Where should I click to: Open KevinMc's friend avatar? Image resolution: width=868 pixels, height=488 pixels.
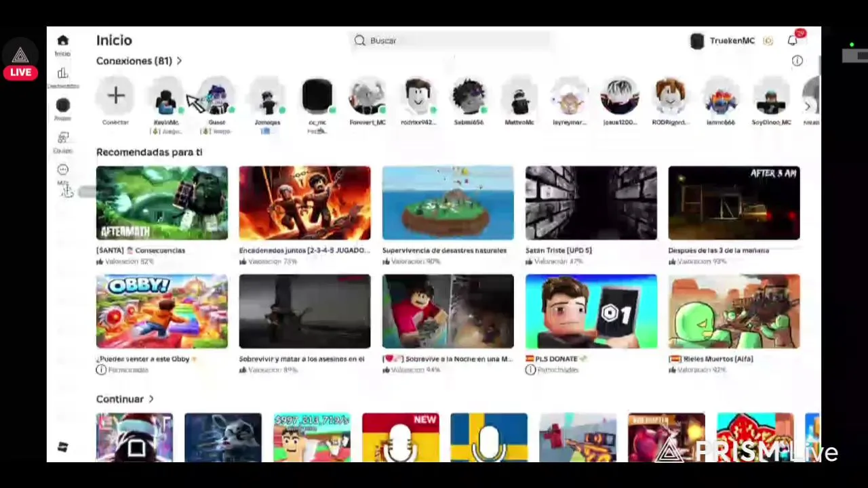pos(166,96)
